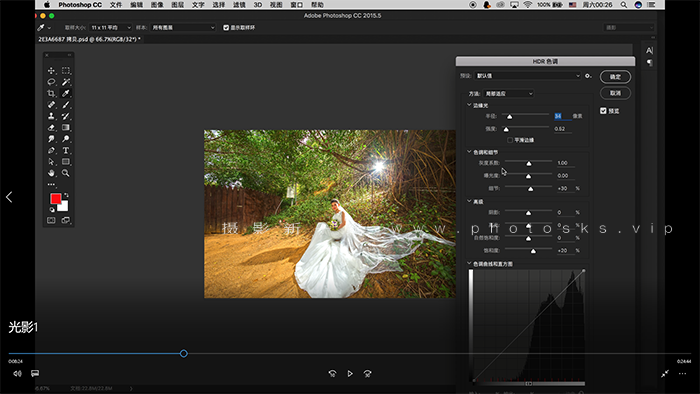Choose the Lasso tool
Screen dimensions: 700x394
[x=51, y=82]
